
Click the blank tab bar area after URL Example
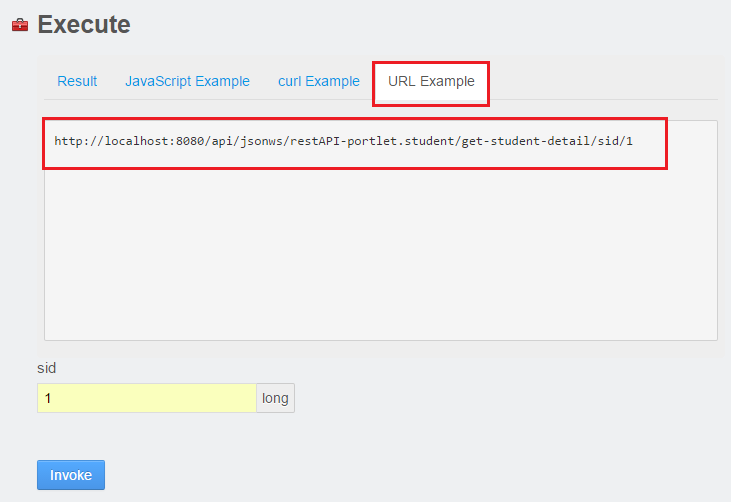pyautogui.click(x=603, y=81)
